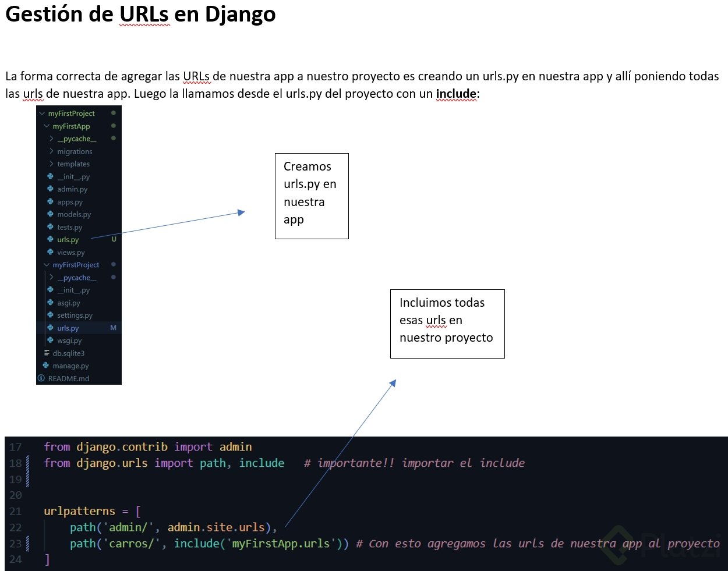Click the Python icon beside manage.py
Image resolution: width=728 pixels, height=571 pixels.
point(46,366)
